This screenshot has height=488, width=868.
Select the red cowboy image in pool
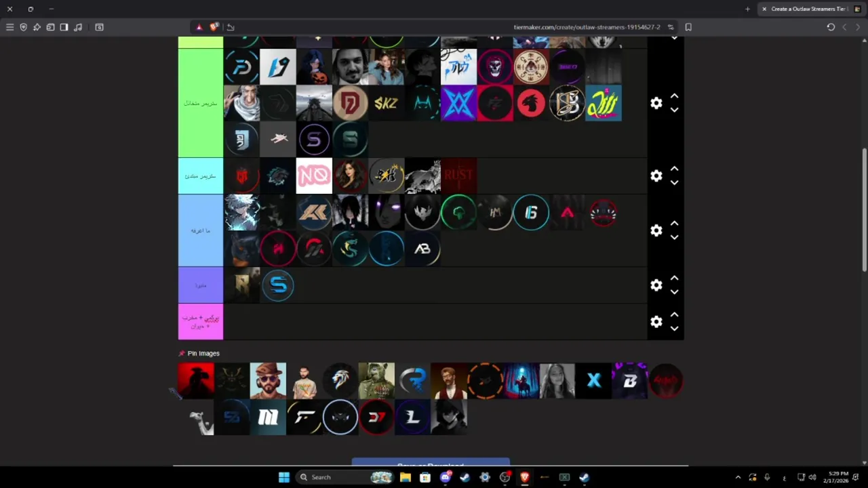coord(196,381)
